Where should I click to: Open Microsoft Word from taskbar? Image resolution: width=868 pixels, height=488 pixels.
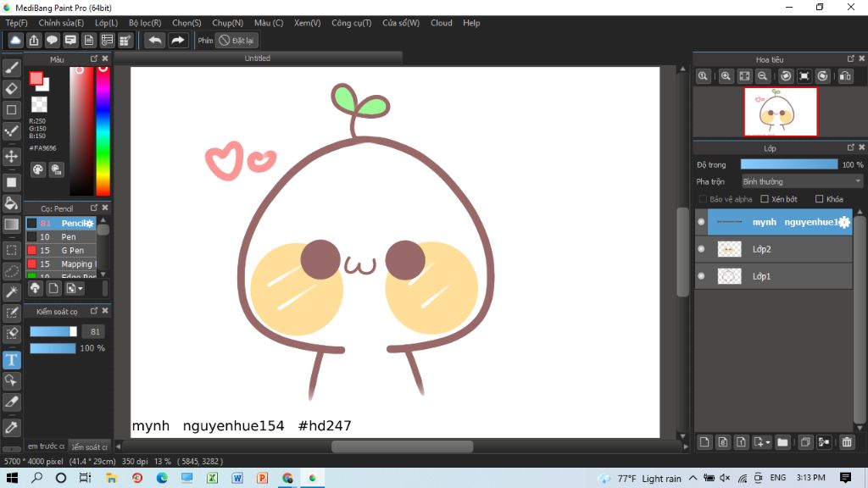[237, 478]
